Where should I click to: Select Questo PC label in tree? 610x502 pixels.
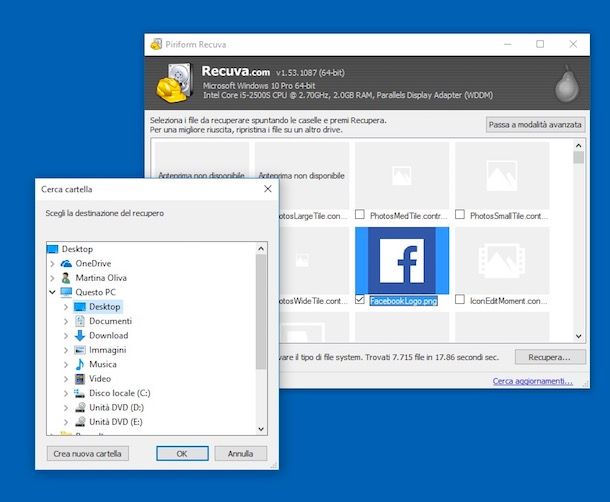96,292
